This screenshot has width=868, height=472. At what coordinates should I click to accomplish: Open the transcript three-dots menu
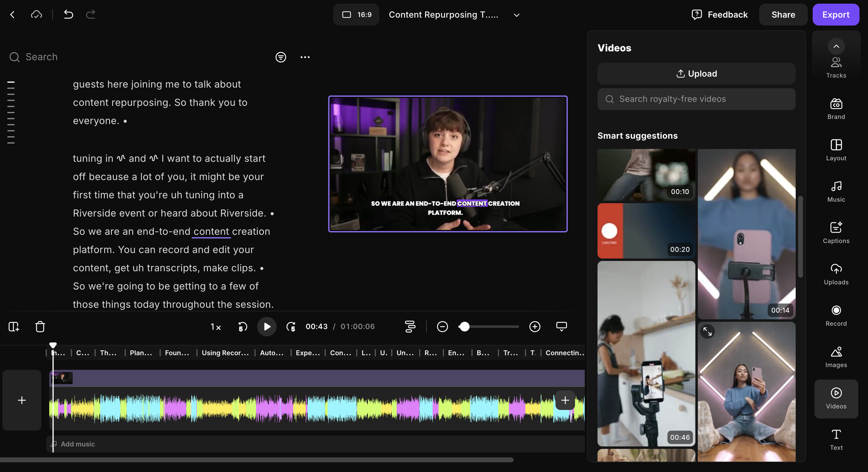(305, 57)
